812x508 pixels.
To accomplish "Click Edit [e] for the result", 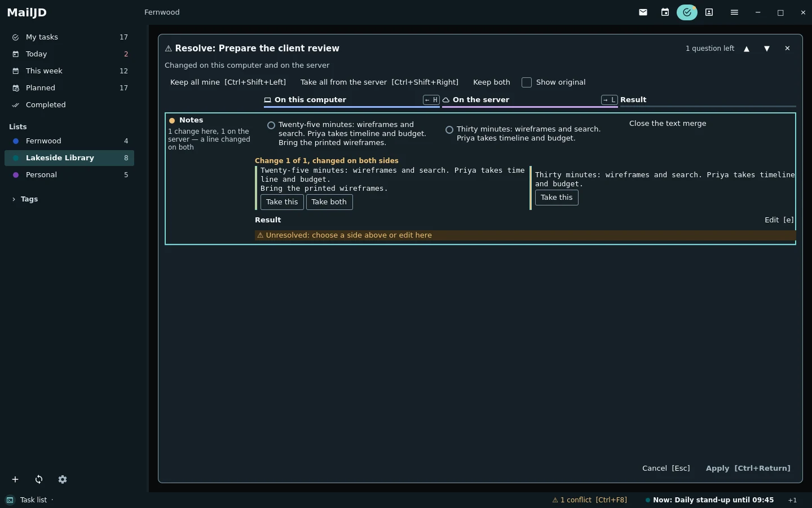I will tap(779, 220).
